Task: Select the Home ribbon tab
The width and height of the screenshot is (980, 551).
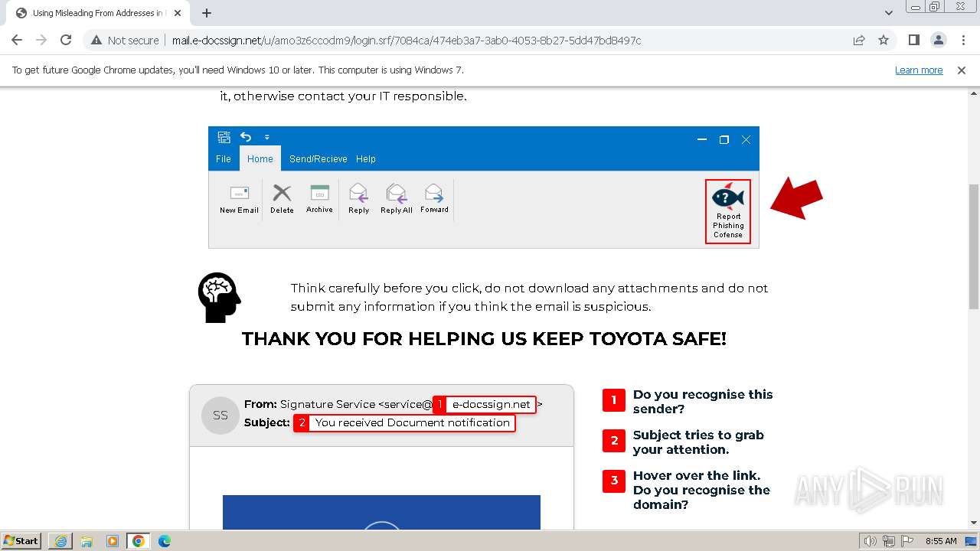Action: click(x=260, y=159)
